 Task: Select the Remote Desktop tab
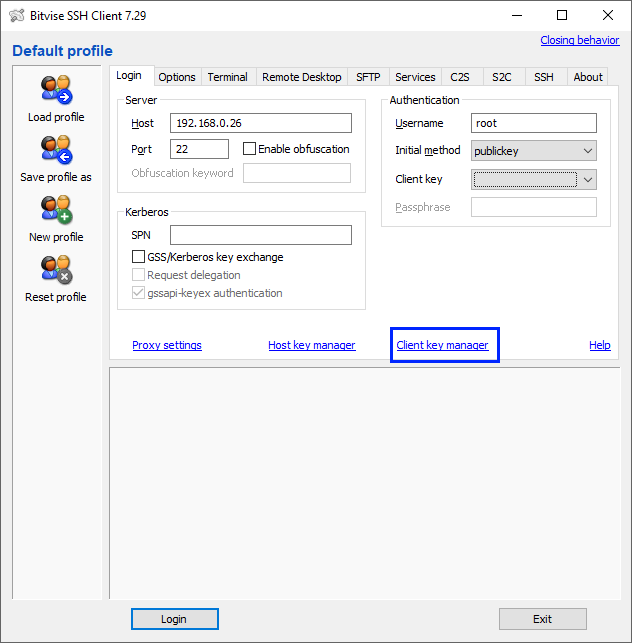(301, 77)
